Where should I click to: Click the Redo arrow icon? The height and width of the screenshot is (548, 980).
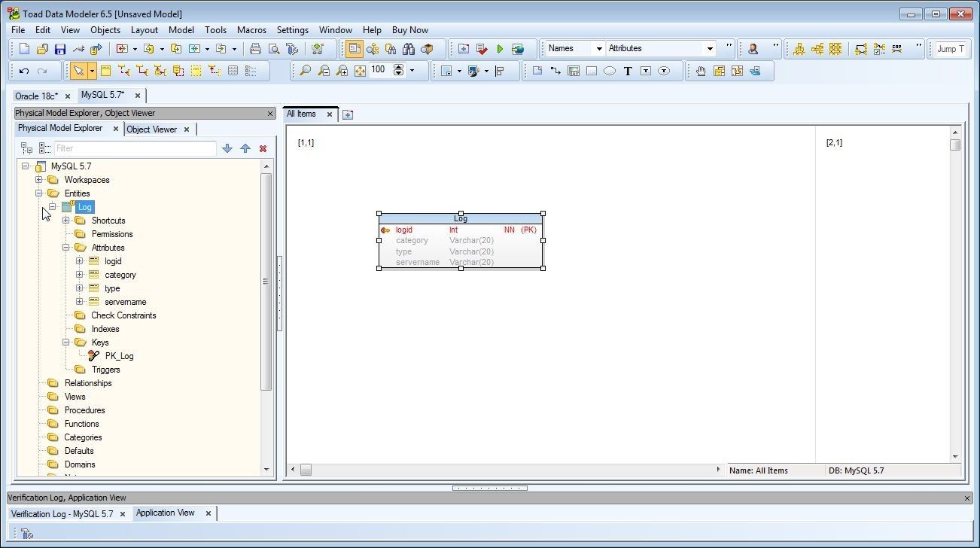42,71
